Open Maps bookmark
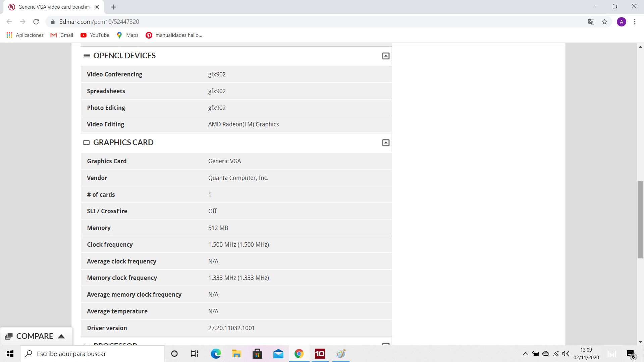644x362 pixels. point(127,35)
